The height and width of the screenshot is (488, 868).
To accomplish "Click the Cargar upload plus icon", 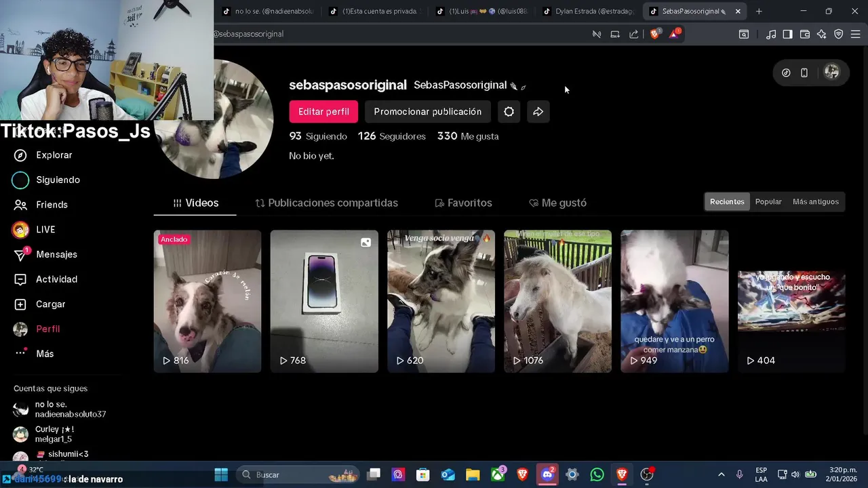I will [20, 304].
